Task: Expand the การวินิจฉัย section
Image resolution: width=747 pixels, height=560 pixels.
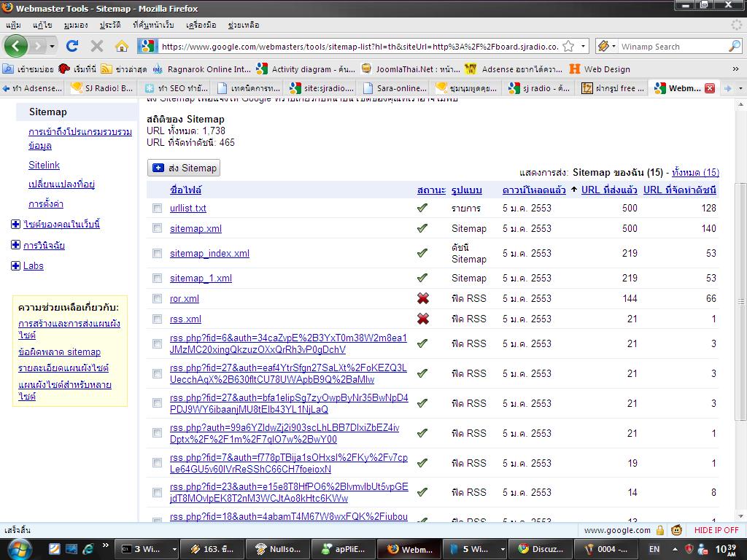Action: point(16,245)
